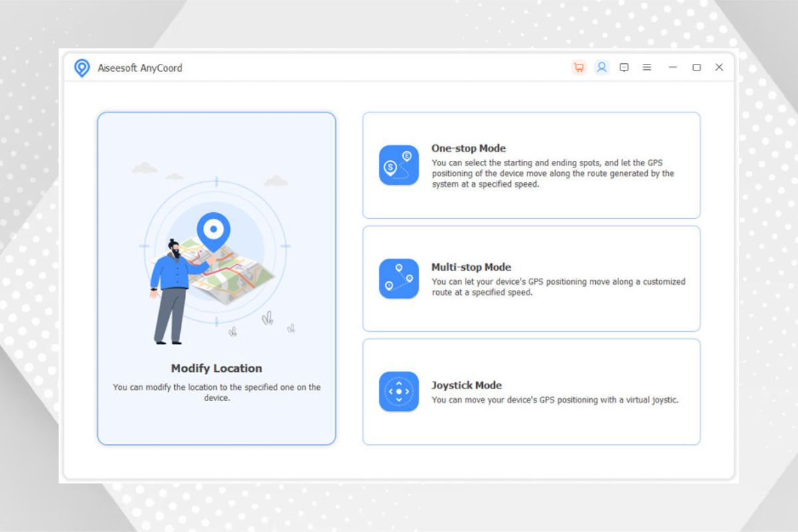Open the hamburger menu in title bar
Image resolution: width=798 pixels, height=532 pixels.
(x=646, y=68)
